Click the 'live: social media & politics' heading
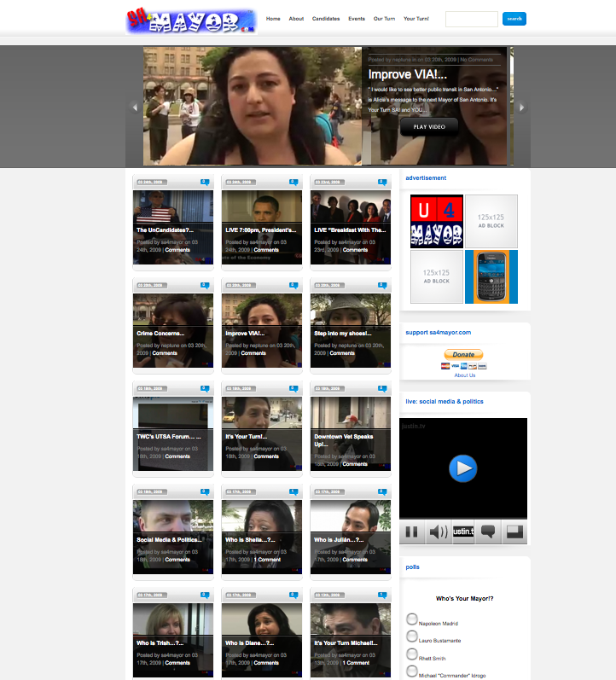Viewport: 616px width, 680px height. tap(445, 402)
